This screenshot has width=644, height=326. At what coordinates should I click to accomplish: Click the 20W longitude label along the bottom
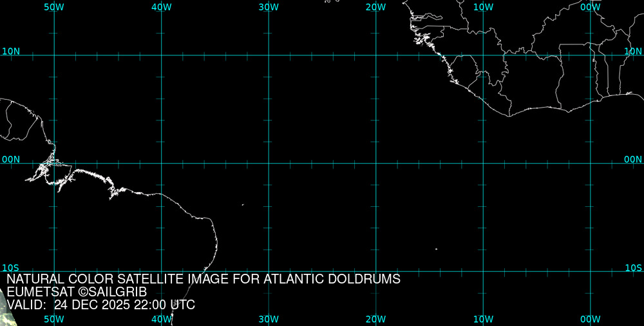[x=375, y=319]
